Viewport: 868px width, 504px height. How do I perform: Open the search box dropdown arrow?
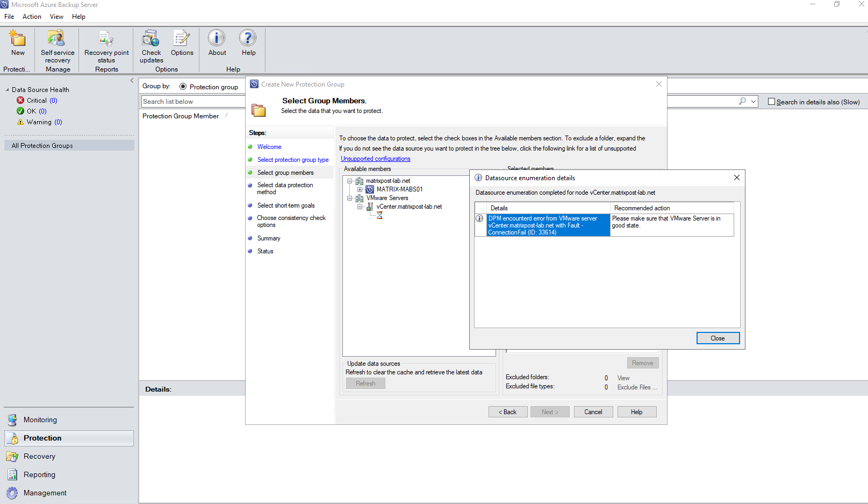[754, 101]
